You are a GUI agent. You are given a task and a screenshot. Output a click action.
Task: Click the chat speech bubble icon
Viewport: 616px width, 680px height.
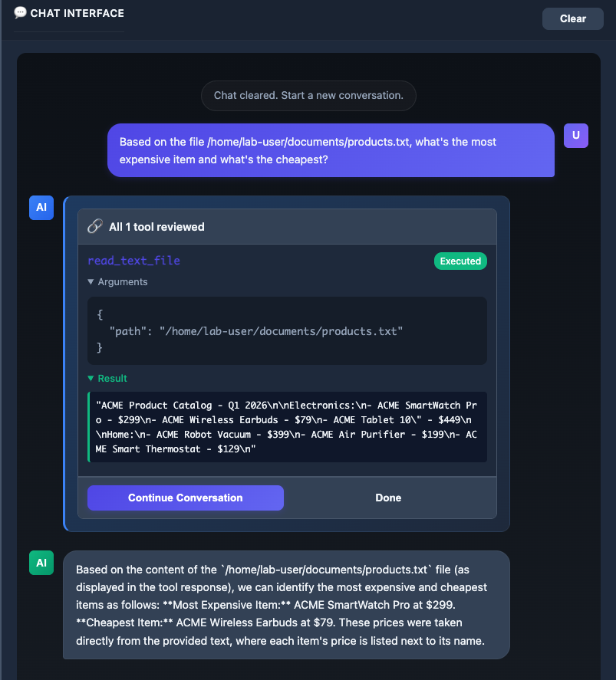[21, 13]
